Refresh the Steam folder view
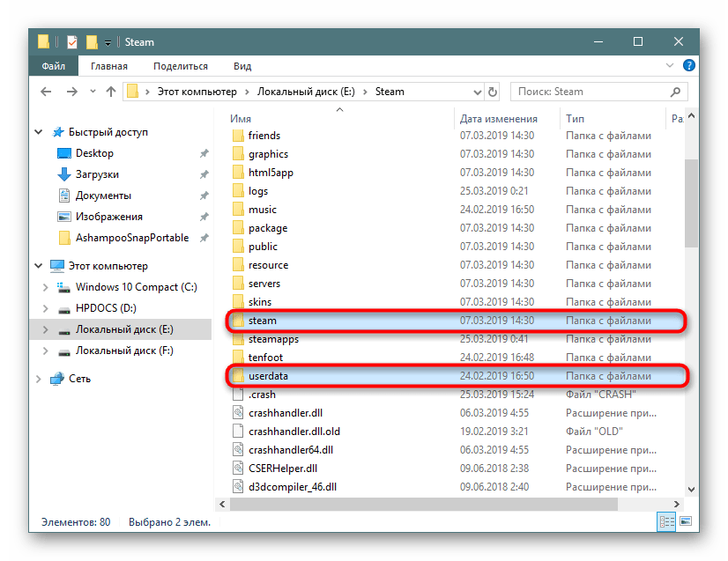Viewport: 728px width, 561px height. pyautogui.click(x=493, y=92)
